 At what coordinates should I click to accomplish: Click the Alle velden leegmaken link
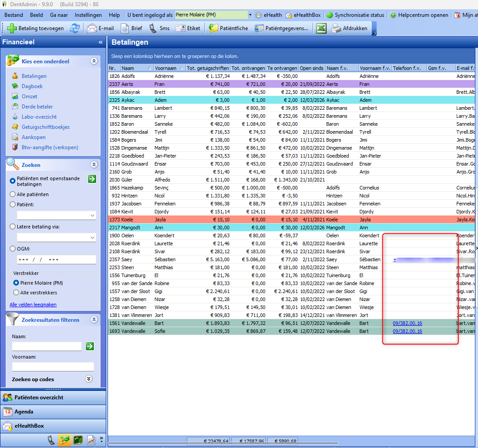[33, 305]
